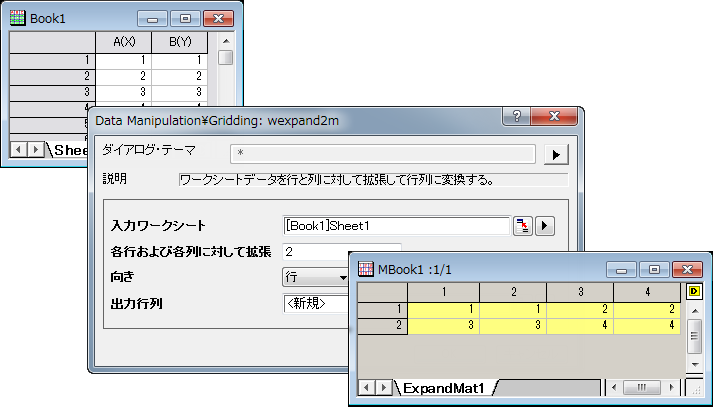Click the help question mark in wexpand2m dialog
The image size is (713, 407).
click(x=517, y=116)
